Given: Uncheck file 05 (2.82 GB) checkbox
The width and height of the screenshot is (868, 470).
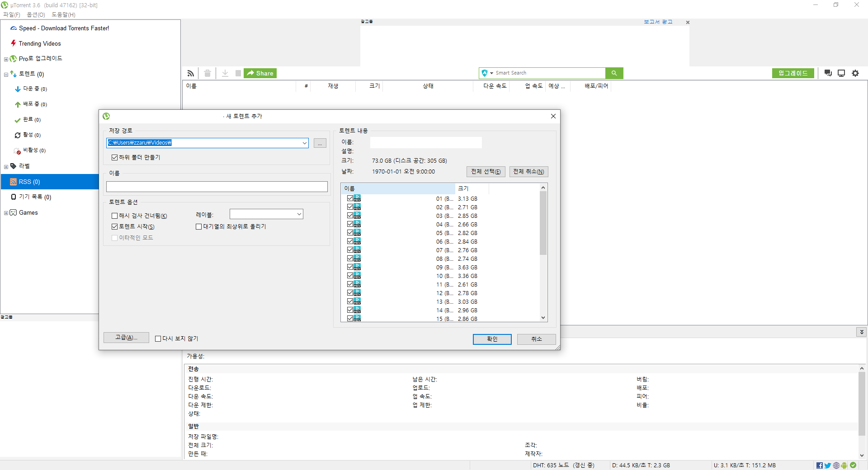Looking at the screenshot, I should click(x=350, y=233).
